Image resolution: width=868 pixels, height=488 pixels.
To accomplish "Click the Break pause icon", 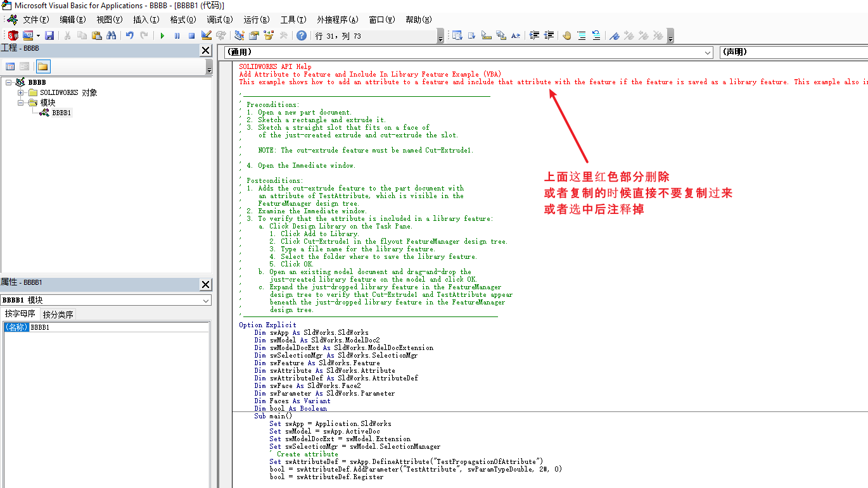I will tap(177, 35).
